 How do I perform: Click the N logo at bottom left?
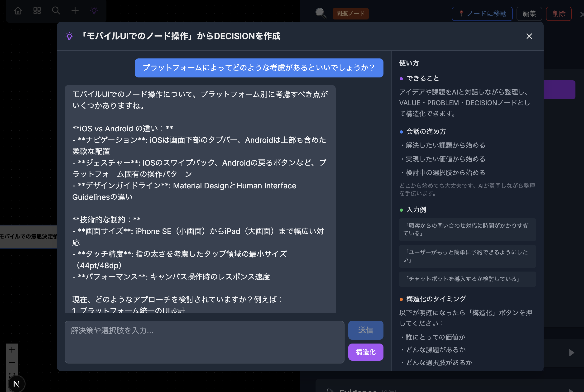tap(16, 384)
